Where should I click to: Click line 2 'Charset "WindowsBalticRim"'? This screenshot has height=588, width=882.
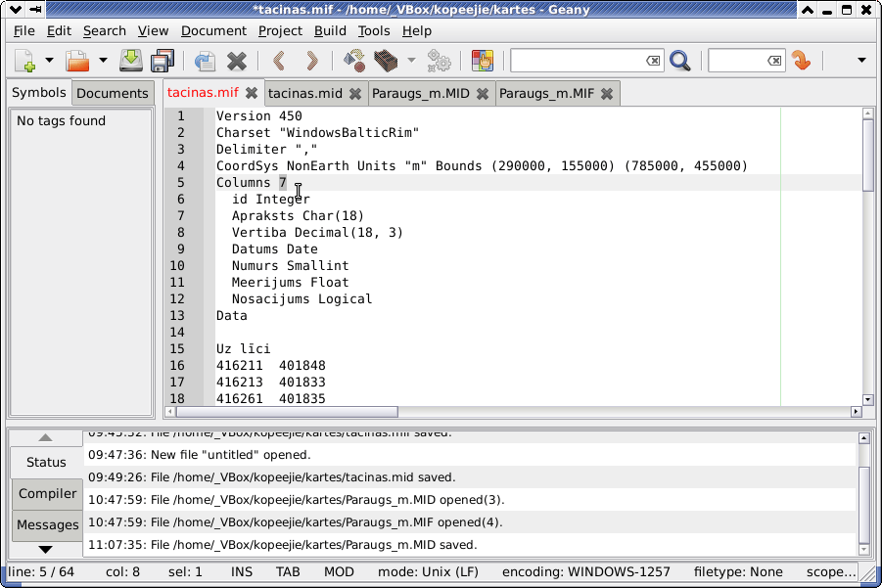click(x=318, y=133)
